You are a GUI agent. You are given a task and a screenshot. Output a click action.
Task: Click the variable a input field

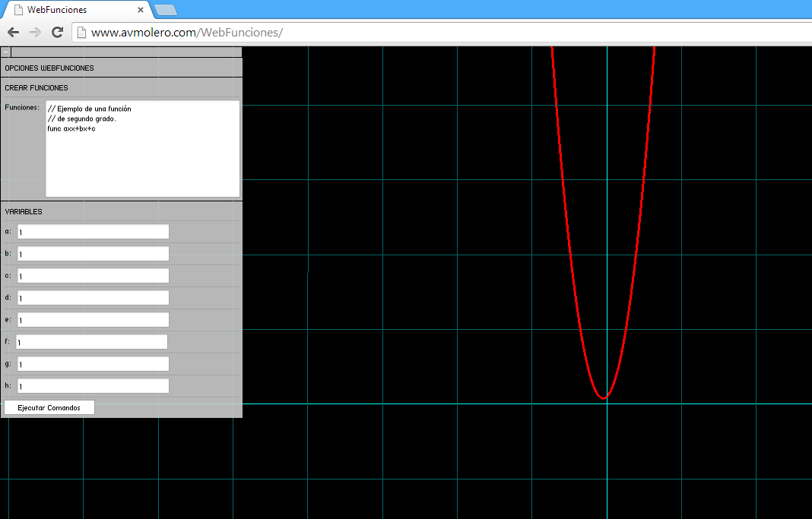[x=93, y=232]
